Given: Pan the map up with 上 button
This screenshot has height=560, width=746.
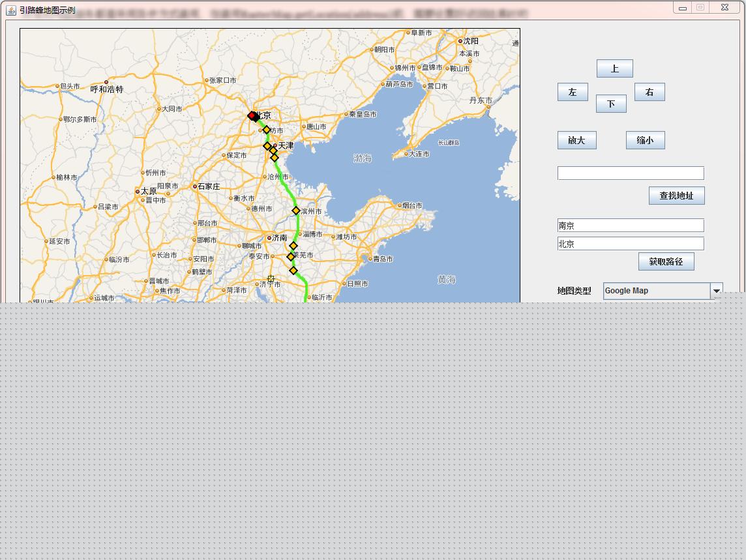Looking at the screenshot, I should coord(614,68).
